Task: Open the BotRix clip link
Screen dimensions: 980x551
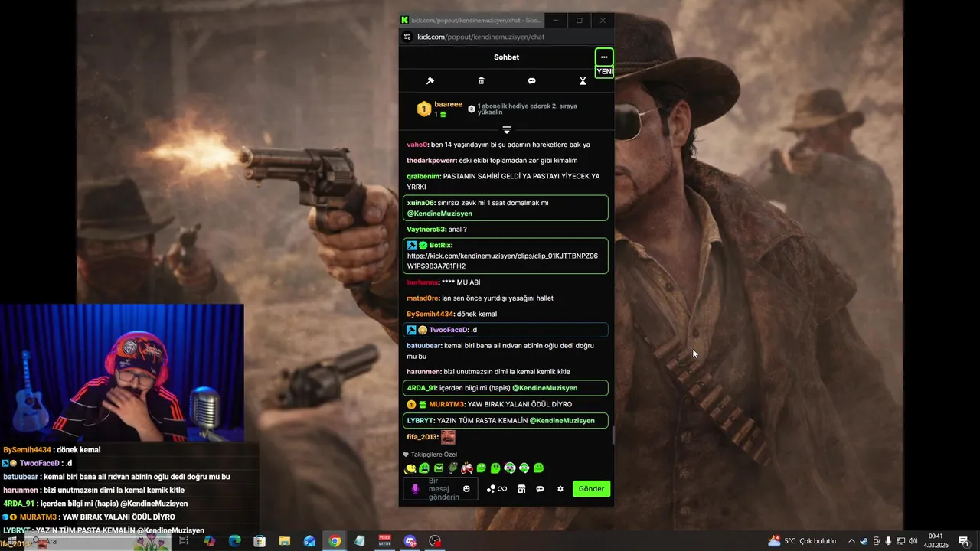Action: [x=502, y=261]
